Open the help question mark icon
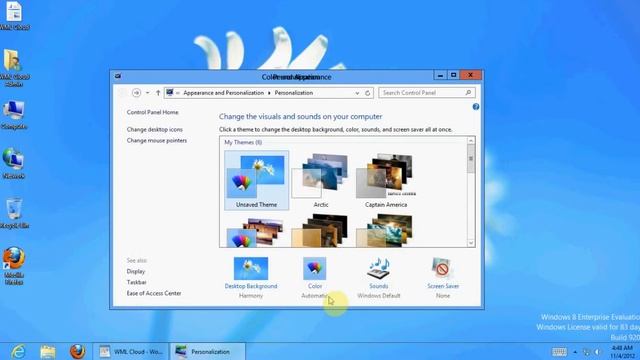Viewport: 640px width, 360px height. pyautogui.click(x=476, y=107)
